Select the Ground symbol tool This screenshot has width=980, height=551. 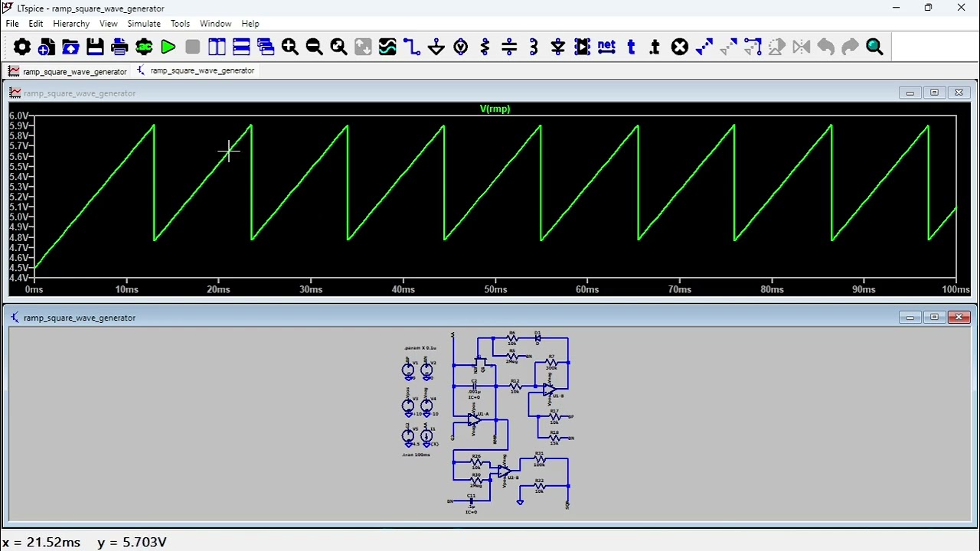[x=436, y=47]
